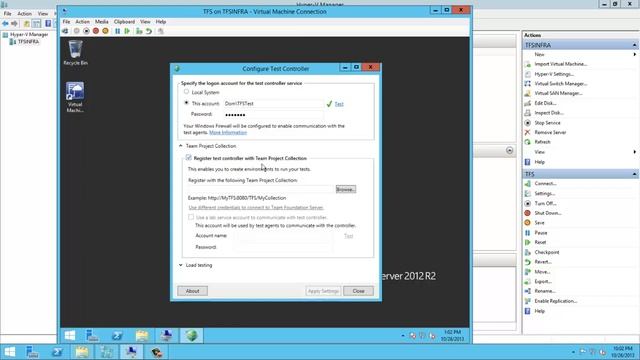This screenshot has width=640, height=360.
Task: Open host taskbar File Explorer icon
Action: pyautogui.click(x=82, y=352)
